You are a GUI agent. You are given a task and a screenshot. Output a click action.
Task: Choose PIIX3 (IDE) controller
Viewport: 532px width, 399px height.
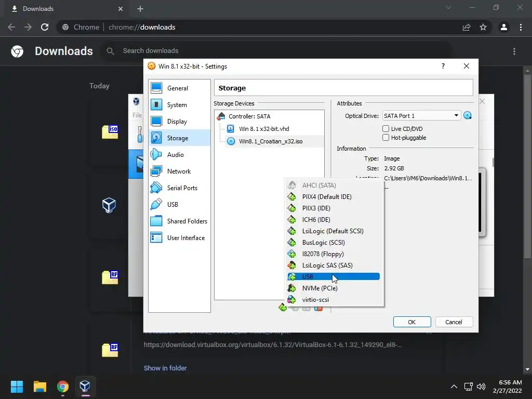pos(334,208)
